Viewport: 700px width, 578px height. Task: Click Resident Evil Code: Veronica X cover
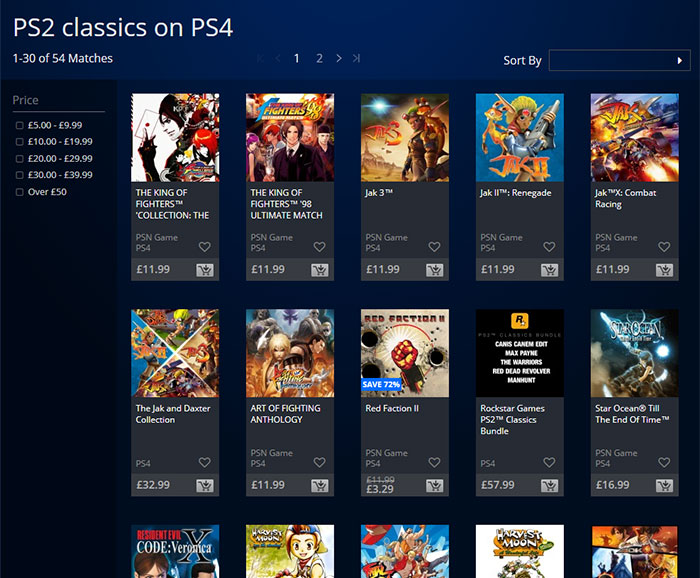click(x=175, y=551)
